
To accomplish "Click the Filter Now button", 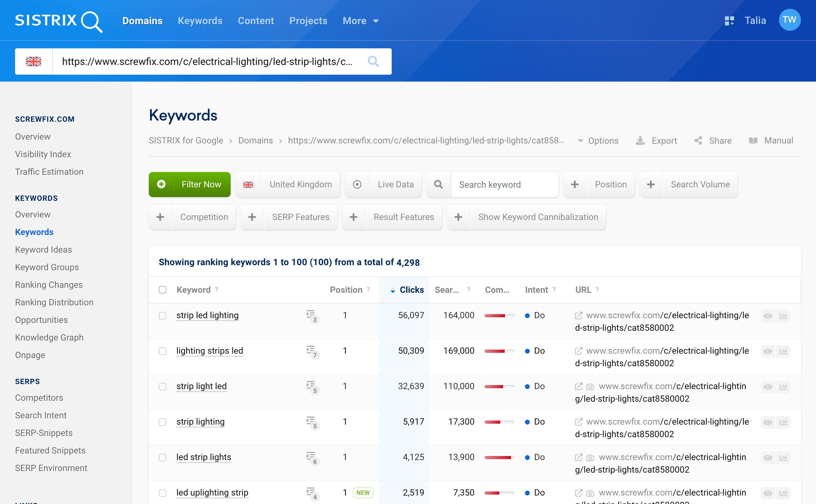I will [x=190, y=184].
